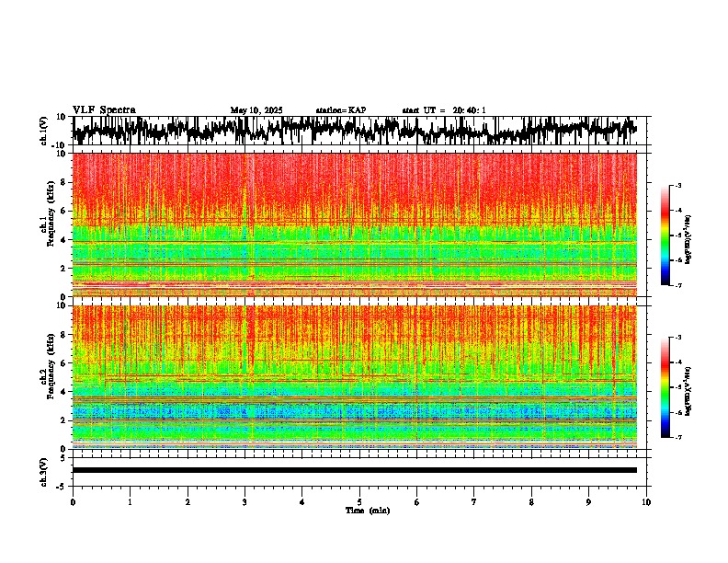Screen dimensions: 728x563
Task: Click the "station=KAP" label
Action: 341,110
